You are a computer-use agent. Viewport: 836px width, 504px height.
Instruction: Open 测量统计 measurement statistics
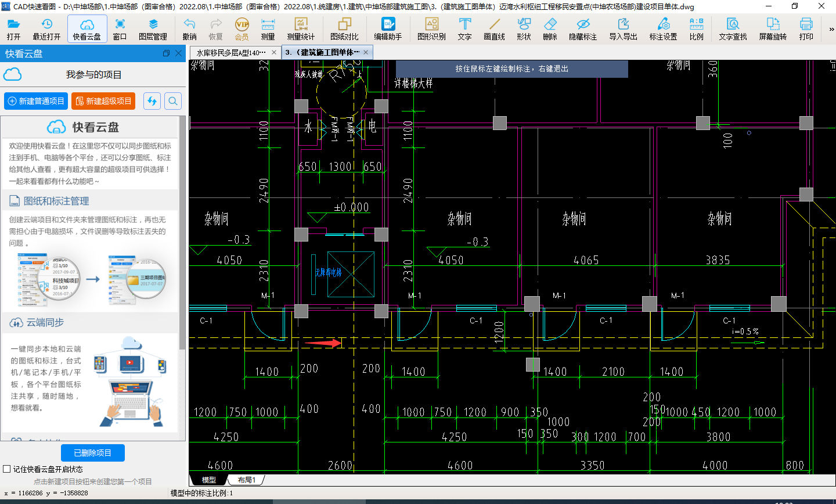point(301,28)
